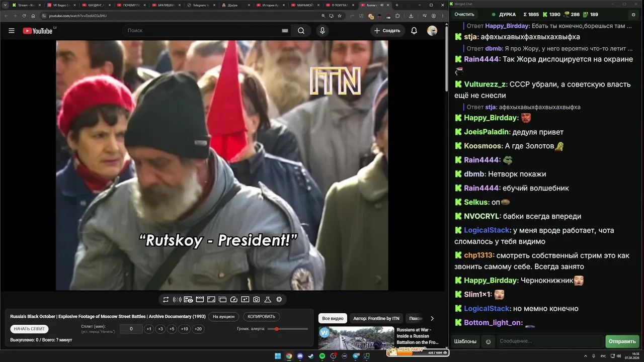This screenshot has height=362, width=644.
Task: Take a screenshot with the camera icon
Action: (257, 300)
